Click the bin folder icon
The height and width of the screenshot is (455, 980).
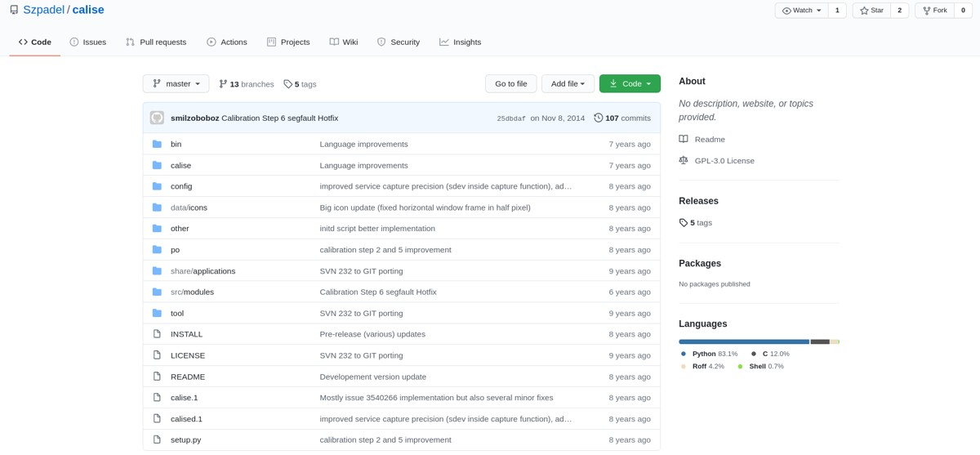(x=157, y=144)
